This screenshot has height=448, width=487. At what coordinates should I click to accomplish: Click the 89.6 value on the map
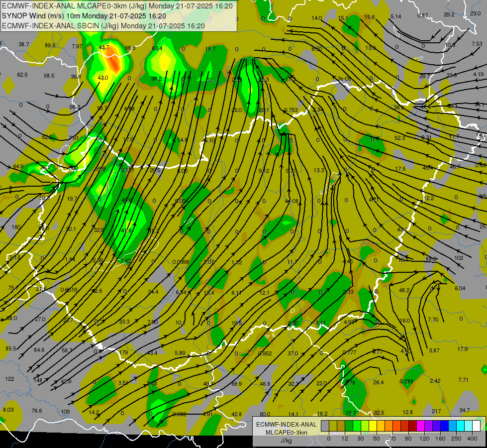(x=50, y=45)
